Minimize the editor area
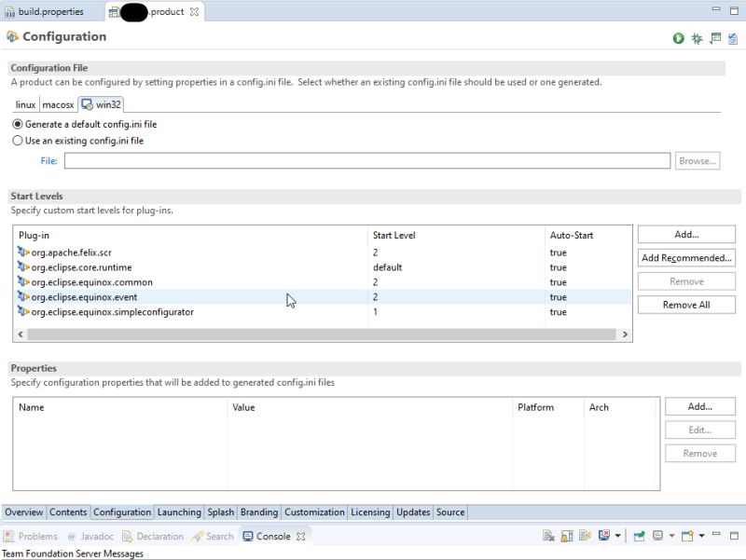Screen dimensions: 746x560 click(x=716, y=8)
